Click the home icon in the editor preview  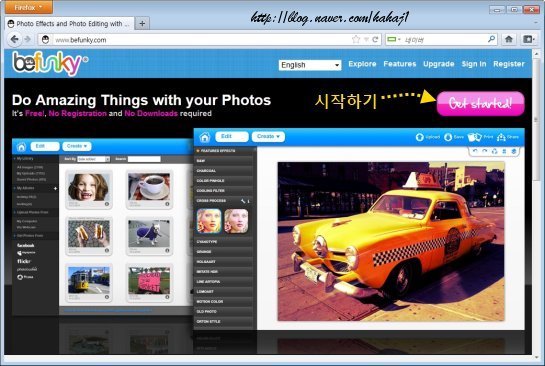coord(205,137)
